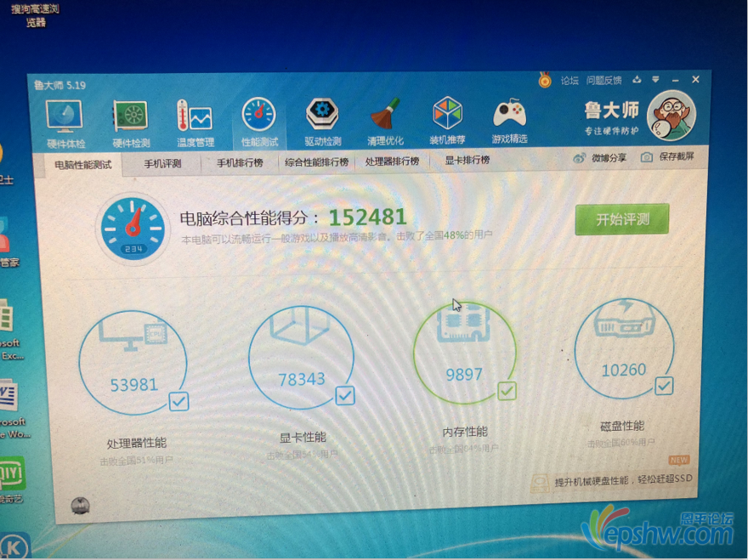Open the 温度管理 temperature management icon
The image size is (748, 560).
pos(195,115)
